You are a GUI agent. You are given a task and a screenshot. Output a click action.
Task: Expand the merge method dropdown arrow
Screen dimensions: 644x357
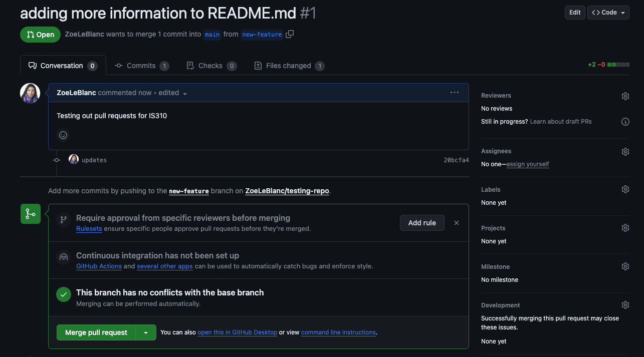[x=146, y=333]
